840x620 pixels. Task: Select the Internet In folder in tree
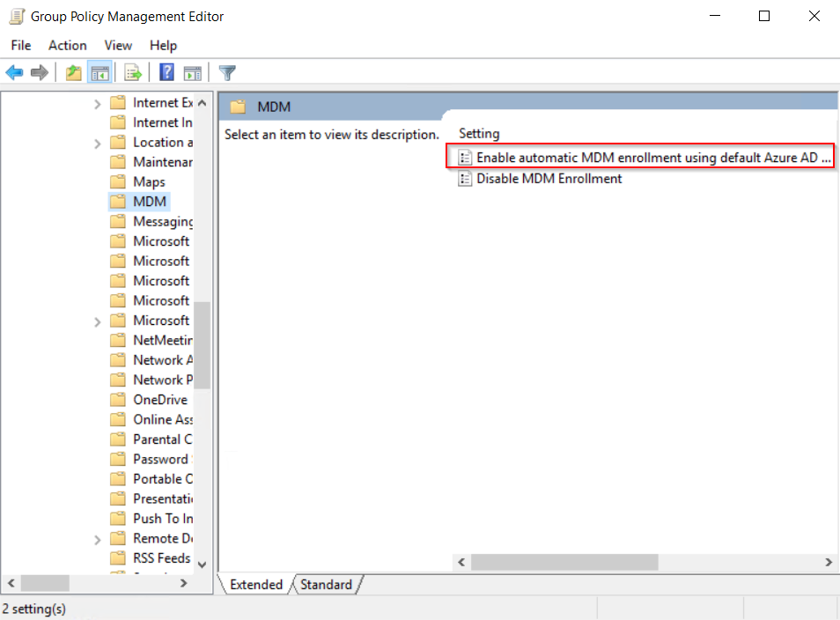click(x=151, y=122)
